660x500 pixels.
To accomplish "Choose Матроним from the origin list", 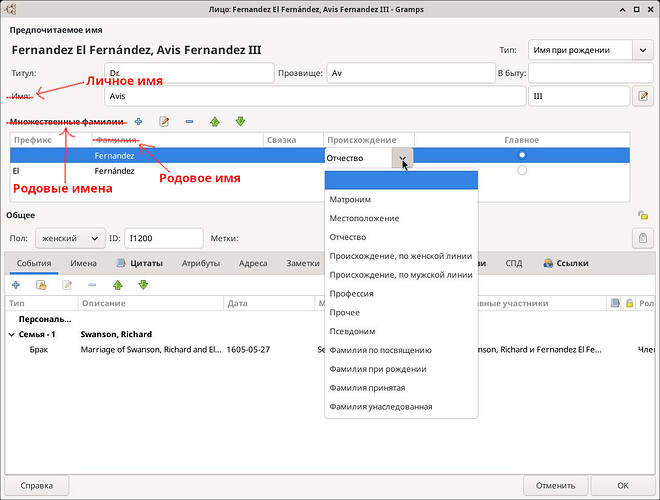I will click(401, 199).
